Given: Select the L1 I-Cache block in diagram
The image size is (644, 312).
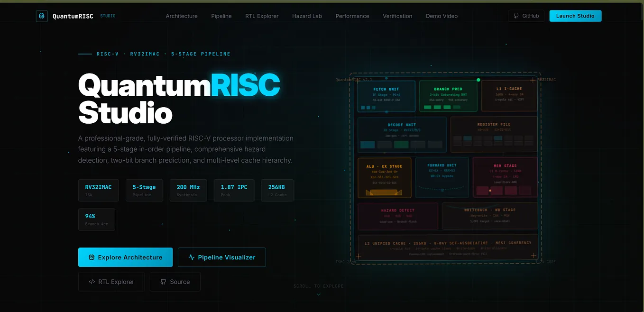Looking at the screenshot, I should [x=509, y=96].
